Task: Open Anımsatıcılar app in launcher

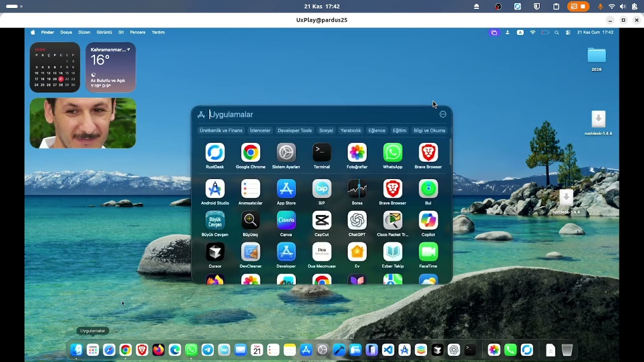Action: (x=251, y=189)
